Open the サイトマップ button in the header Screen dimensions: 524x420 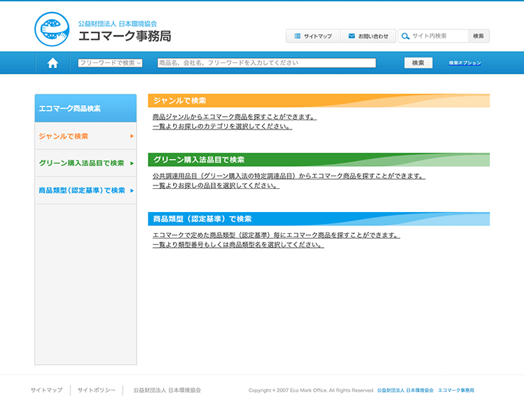313,36
